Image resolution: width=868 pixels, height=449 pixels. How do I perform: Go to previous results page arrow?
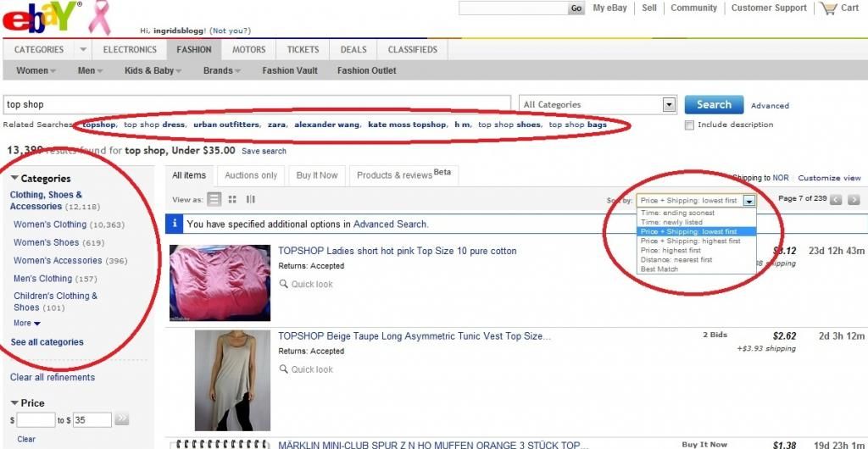(x=836, y=200)
